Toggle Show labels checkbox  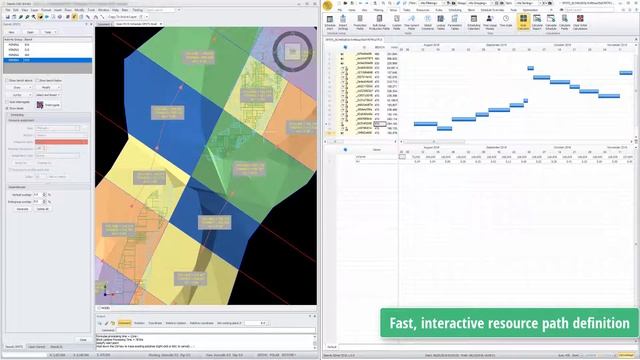[x=7, y=108]
